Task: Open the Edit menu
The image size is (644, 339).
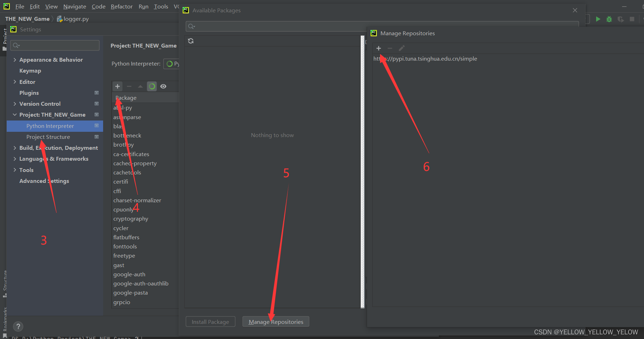Action: click(x=35, y=6)
